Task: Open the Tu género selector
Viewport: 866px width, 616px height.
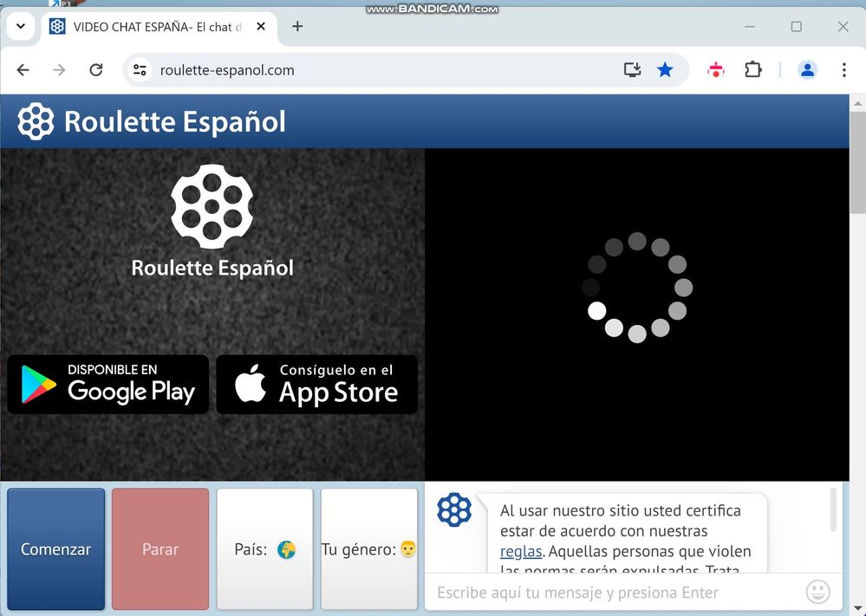Action: 369,548
